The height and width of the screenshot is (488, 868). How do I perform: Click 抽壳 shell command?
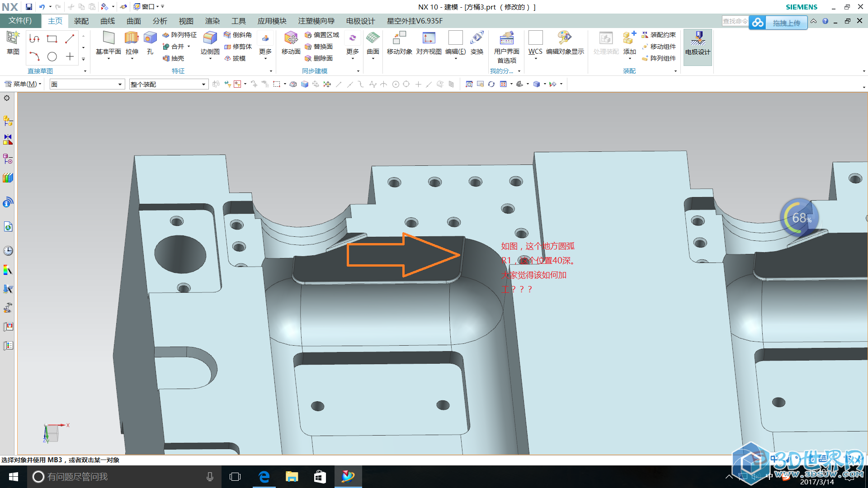tap(173, 58)
